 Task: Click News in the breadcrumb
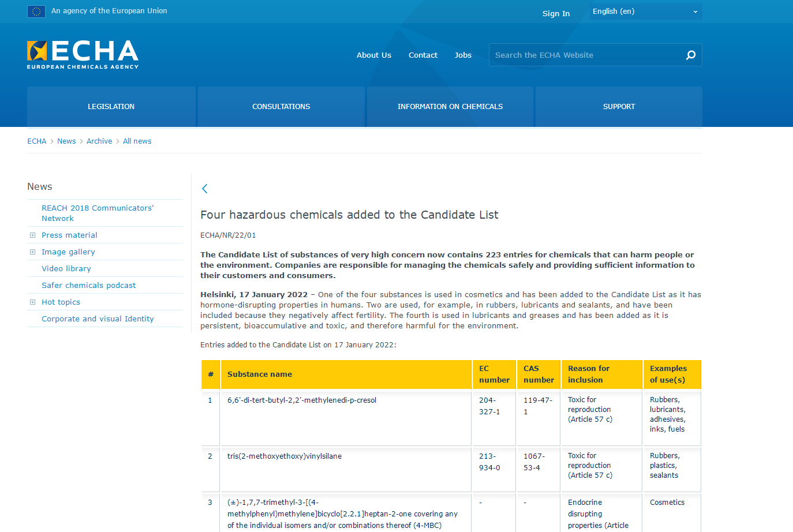coord(66,141)
